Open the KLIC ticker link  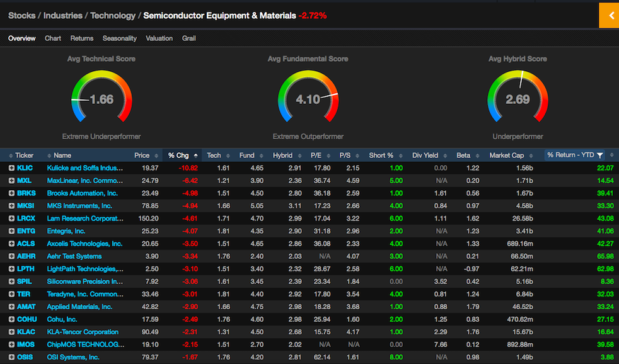click(x=25, y=168)
